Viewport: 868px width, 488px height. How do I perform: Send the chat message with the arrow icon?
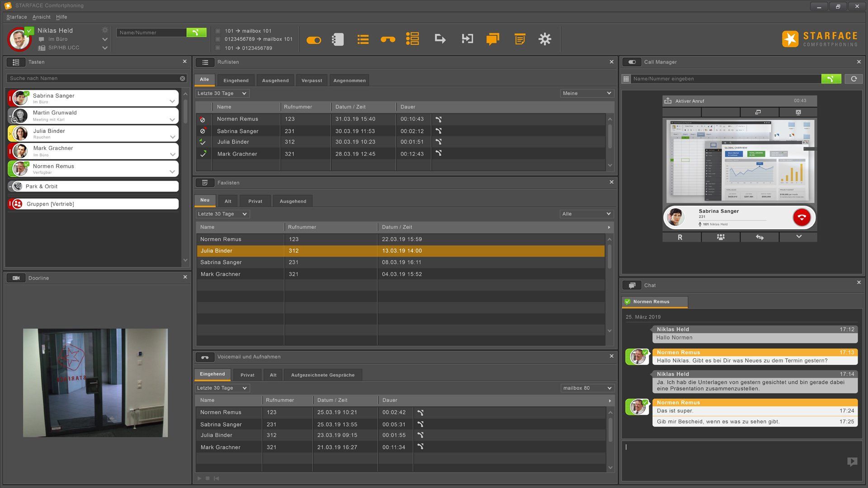[852, 461]
